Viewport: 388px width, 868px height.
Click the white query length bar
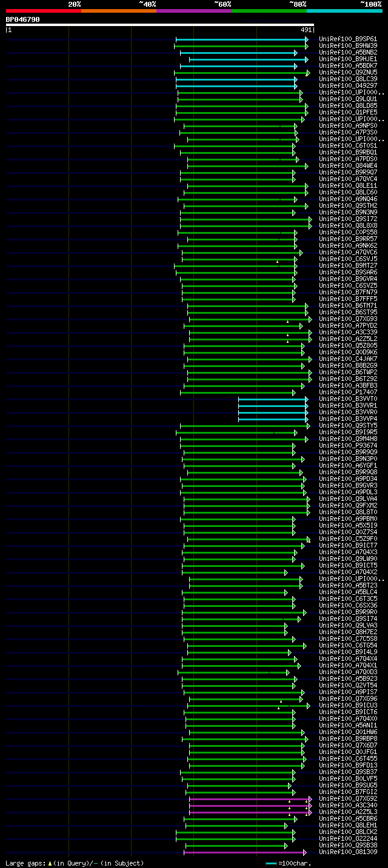[159, 25]
